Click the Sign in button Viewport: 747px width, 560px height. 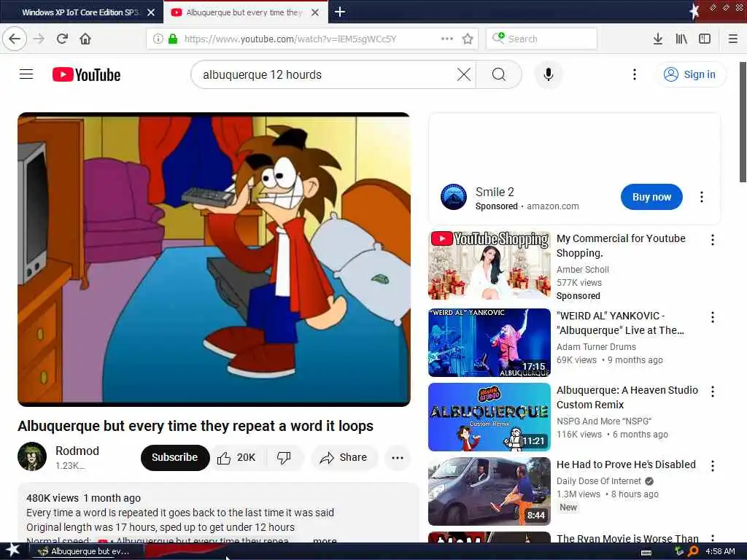point(692,75)
